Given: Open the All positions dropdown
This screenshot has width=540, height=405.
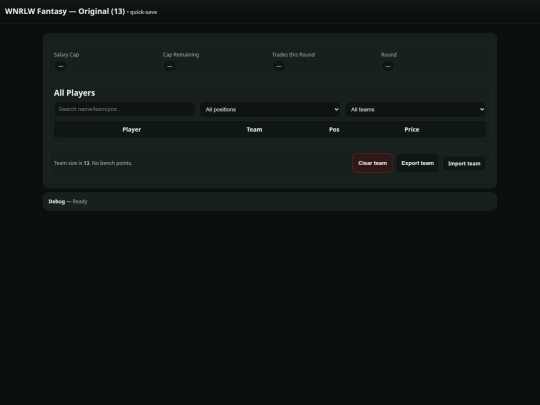Looking at the screenshot, I should pos(270,110).
